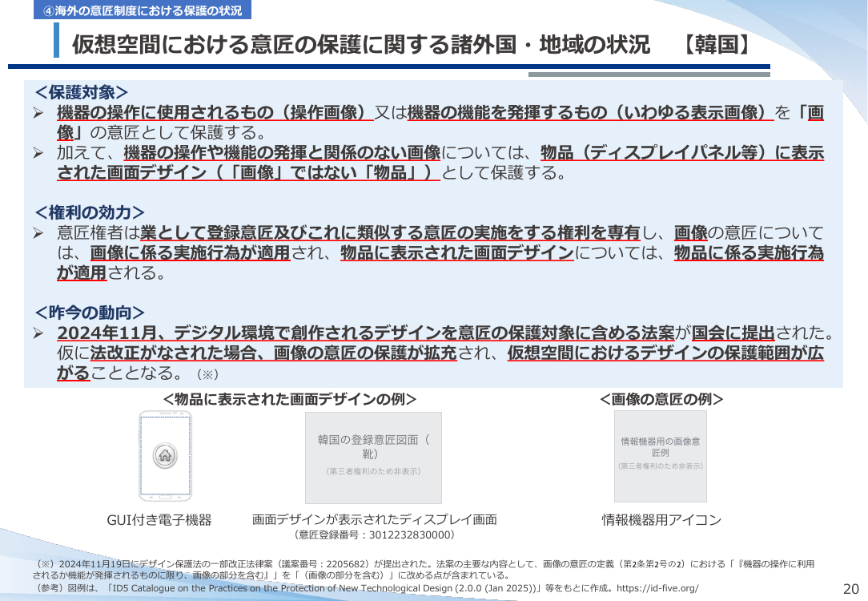Click the ＜画像の意匠の例＞ heading
Screen dimensions: 868x601
click(661, 399)
